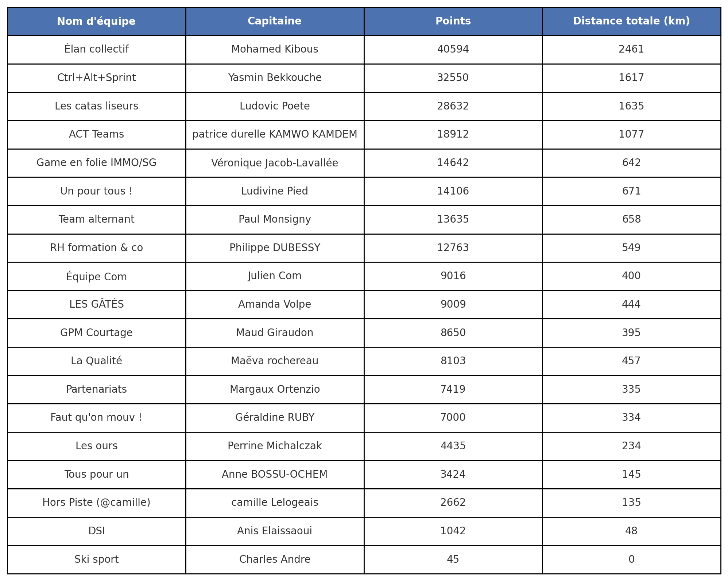Click the 8650 points value
This screenshot has height=581, width=728.
[x=453, y=333]
